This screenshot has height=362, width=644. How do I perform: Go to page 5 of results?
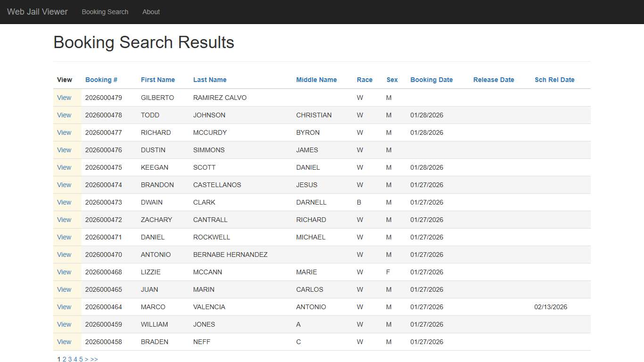coord(81,359)
